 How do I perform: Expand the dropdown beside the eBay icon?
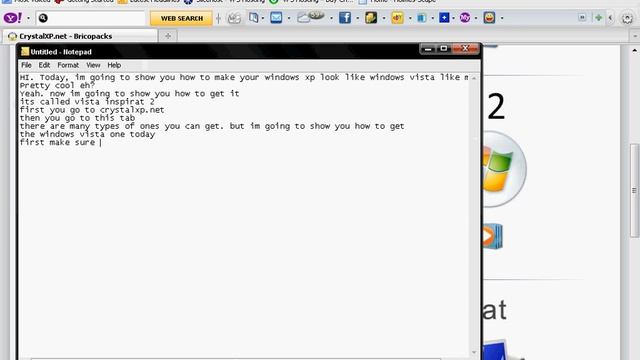click(410, 18)
